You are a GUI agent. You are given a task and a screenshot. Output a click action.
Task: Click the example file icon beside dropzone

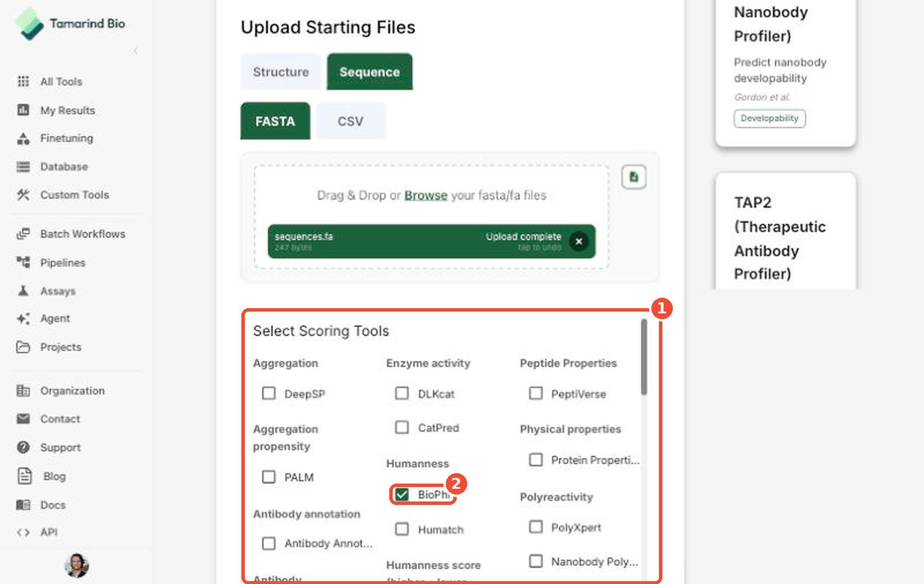coord(634,177)
